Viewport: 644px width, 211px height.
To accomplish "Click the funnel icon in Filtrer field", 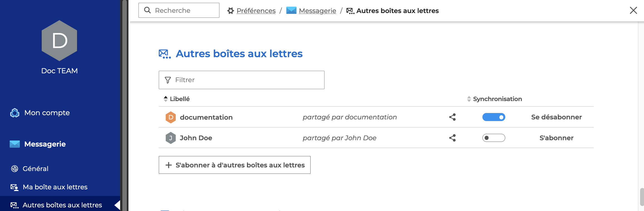I will [x=168, y=80].
